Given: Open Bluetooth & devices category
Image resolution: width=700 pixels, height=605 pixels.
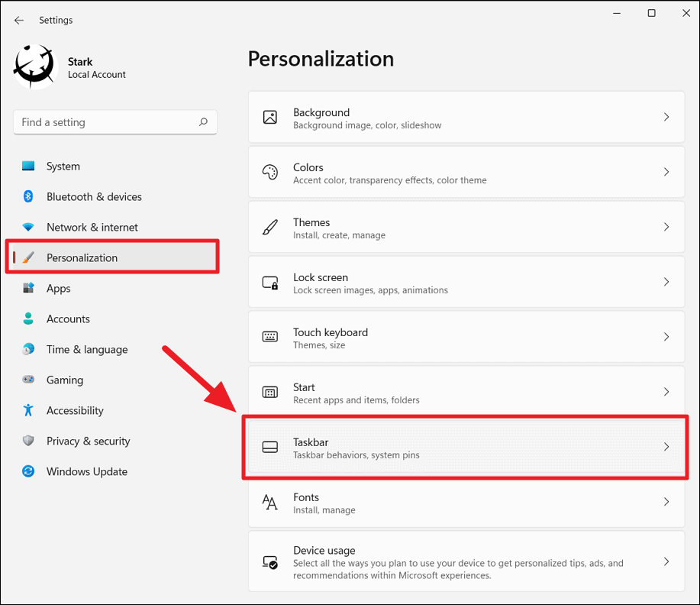Looking at the screenshot, I should click(94, 196).
